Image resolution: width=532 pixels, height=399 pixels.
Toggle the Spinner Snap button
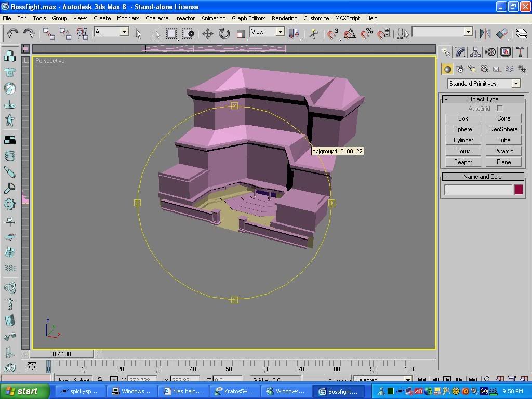click(383, 34)
